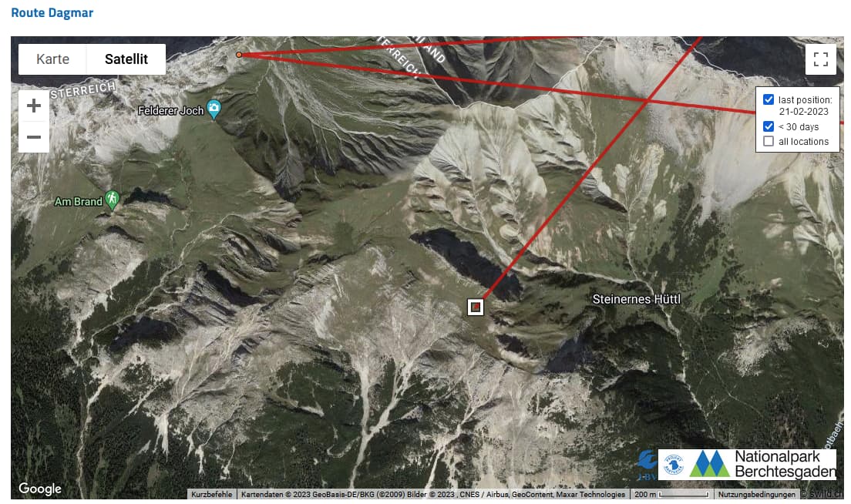Image resolution: width=851 pixels, height=504 pixels.
Task: Click the 200 m scale bar
Action: (x=671, y=494)
